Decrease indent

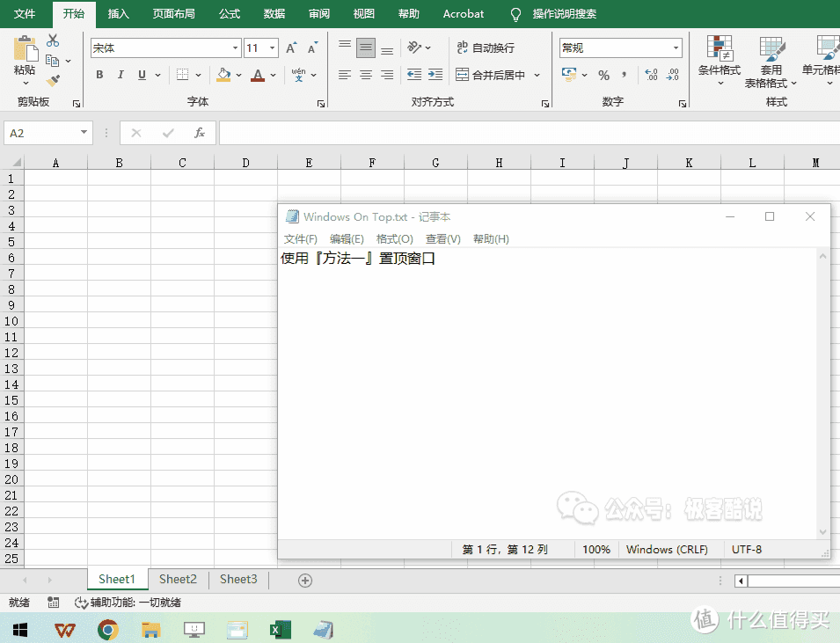click(x=414, y=75)
